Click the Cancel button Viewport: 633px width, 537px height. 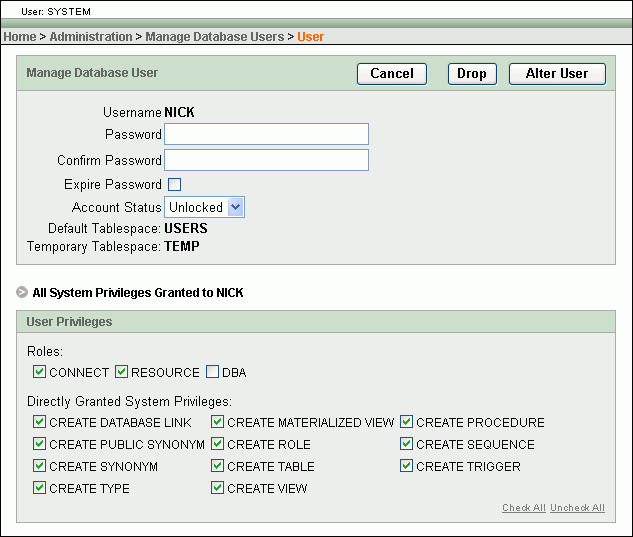click(392, 74)
